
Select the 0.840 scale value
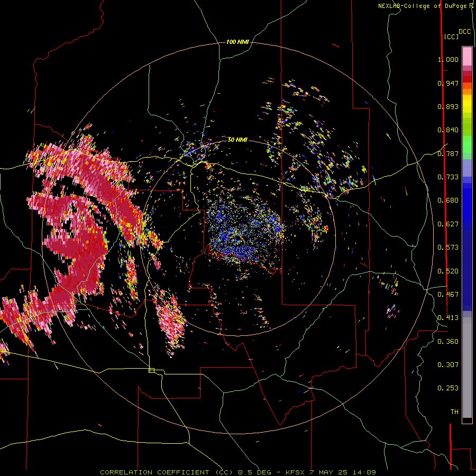pos(448,130)
